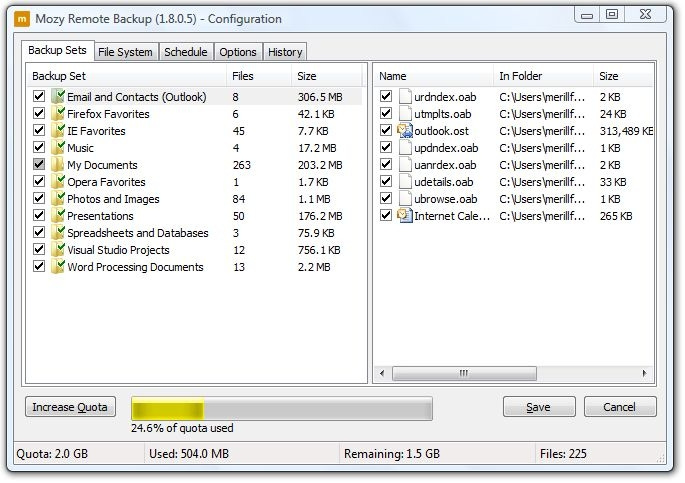Click the Internet Cale... file icon
Viewport: 685px width, 483px height.
pyautogui.click(x=405, y=216)
